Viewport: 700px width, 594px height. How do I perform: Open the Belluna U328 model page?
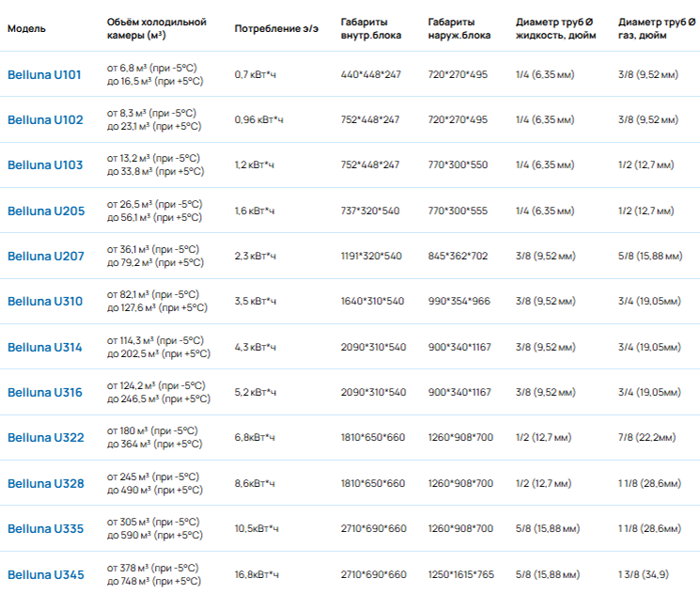pyautogui.click(x=46, y=483)
